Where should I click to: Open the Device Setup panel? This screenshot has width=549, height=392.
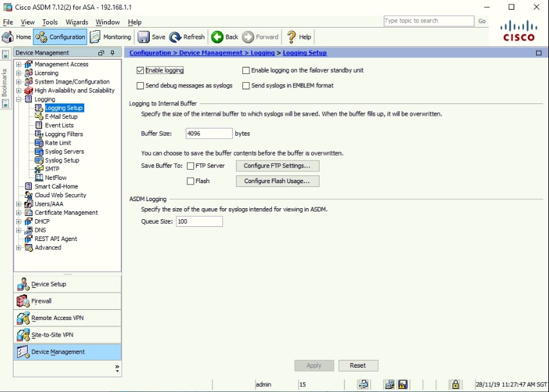[x=67, y=284]
